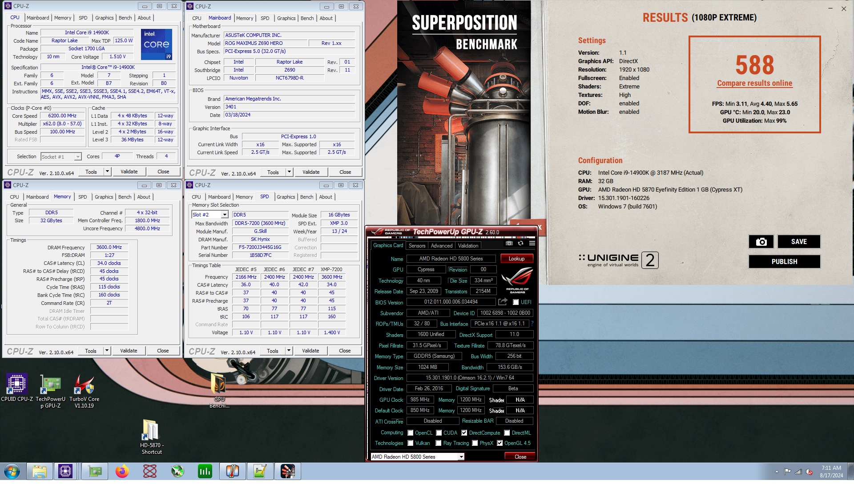The image size is (854, 504).
Task: Click the GPU-Z refresh icon
Action: click(x=520, y=244)
